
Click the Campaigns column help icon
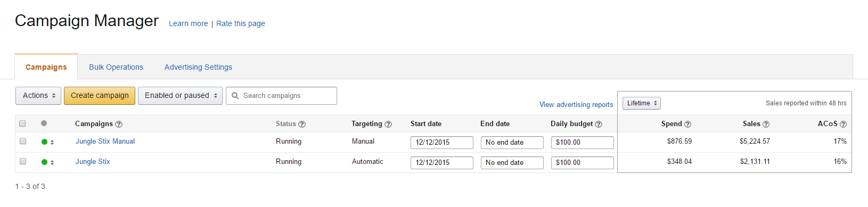tap(119, 124)
